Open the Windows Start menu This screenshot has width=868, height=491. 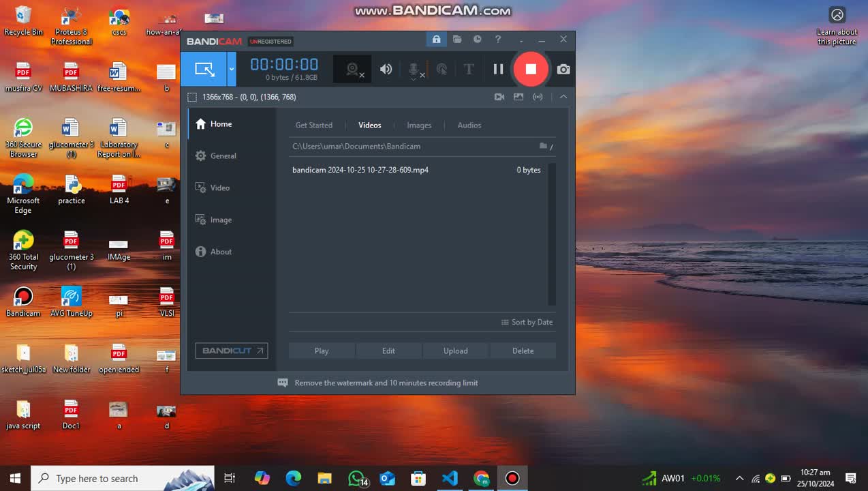16,478
